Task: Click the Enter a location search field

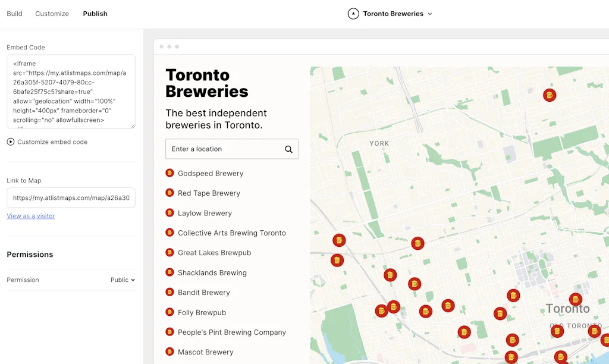Action: [232, 149]
